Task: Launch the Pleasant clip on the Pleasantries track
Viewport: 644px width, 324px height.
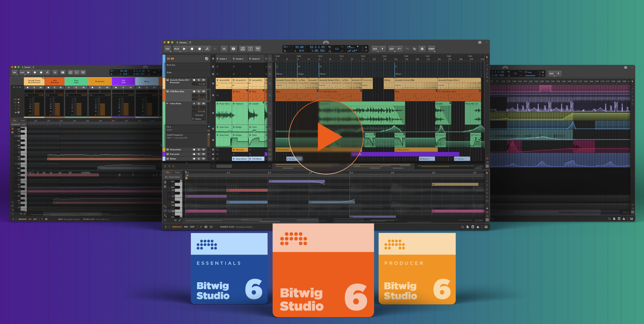Action: coord(240,150)
